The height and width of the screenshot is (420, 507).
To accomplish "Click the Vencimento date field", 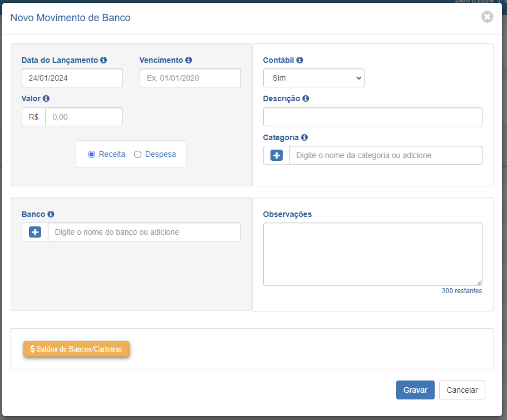I will [x=190, y=78].
